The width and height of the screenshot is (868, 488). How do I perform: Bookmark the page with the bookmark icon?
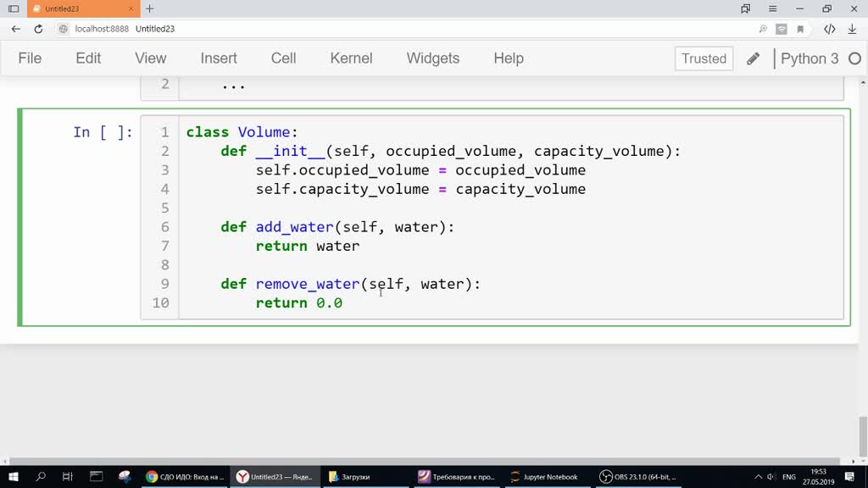[x=800, y=29]
